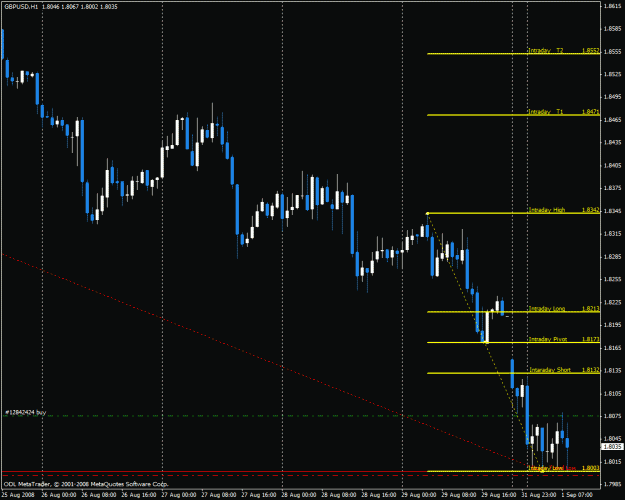Click price axis value 1.8105
The image size is (625, 500).
(612, 394)
